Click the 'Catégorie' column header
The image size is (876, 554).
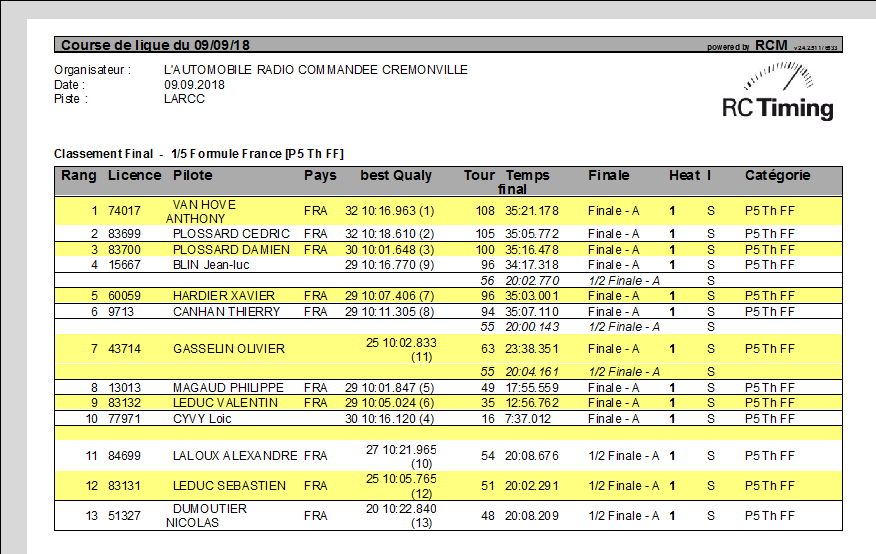777,175
